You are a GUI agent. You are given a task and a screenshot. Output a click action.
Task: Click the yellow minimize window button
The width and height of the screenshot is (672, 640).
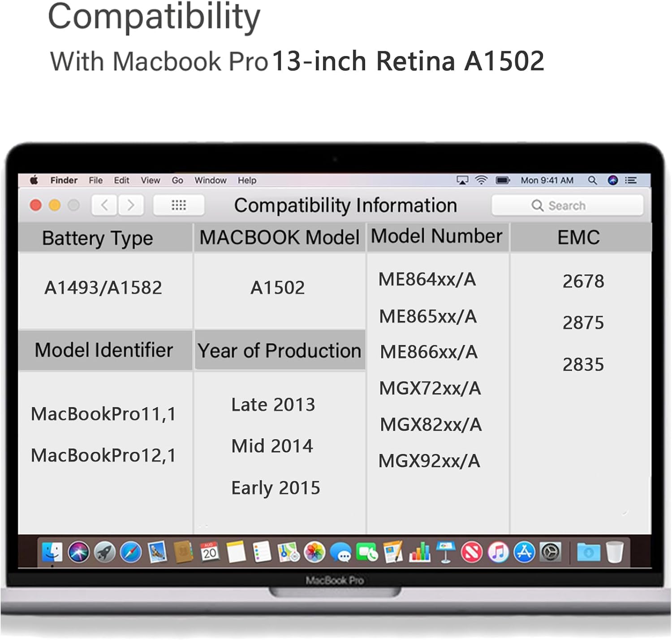[x=55, y=205]
